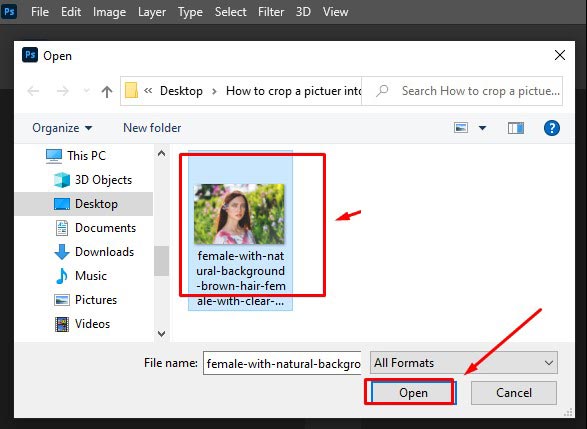Toggle the preview pane
Viewport: 587px width, 429px height.
coord(516,128)
